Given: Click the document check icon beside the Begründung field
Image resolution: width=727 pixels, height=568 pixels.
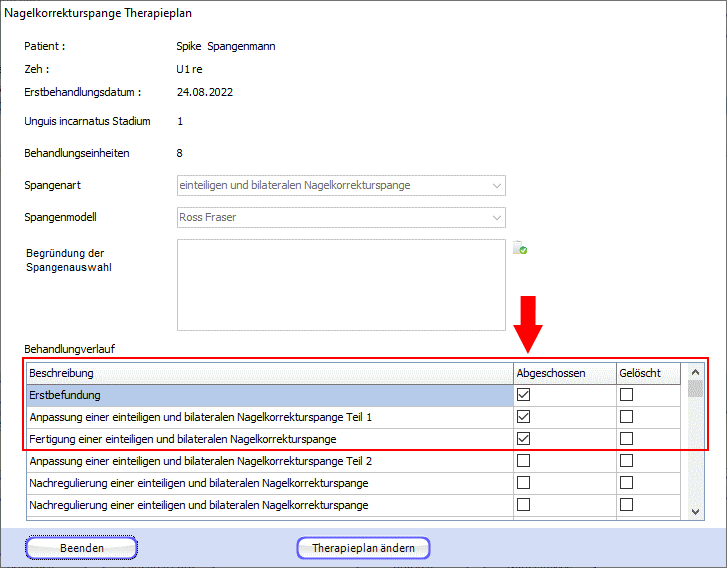Looking at the screenshot, I should (519, 249).
